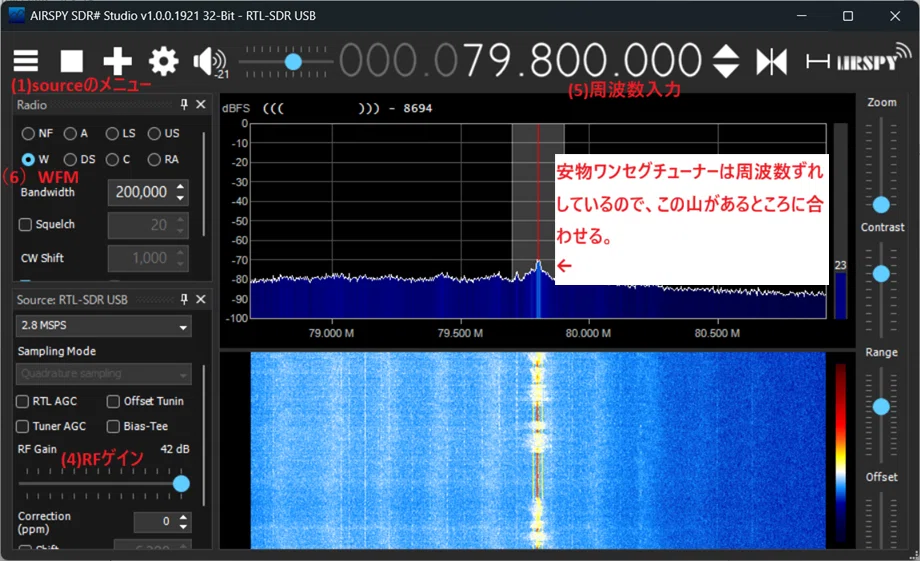Open the Quadrature sampling mode dropdown
Viewport: 920px width, 561px height.
[103, 374]
